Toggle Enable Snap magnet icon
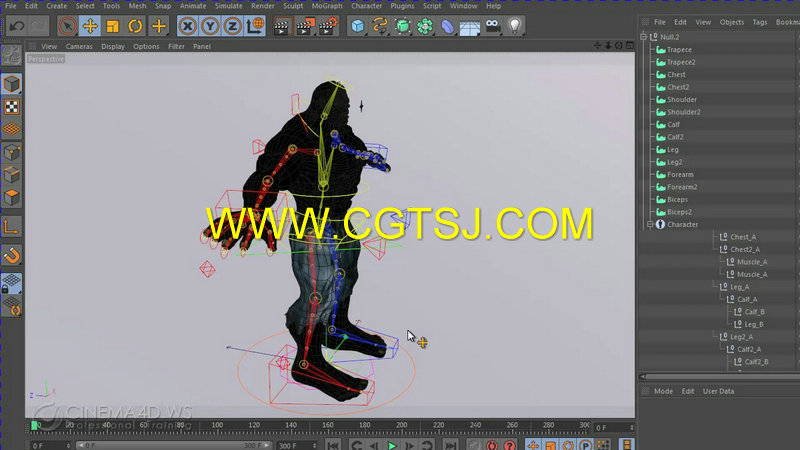This screenshot has width=800, height=450. (x=11, y=255)
